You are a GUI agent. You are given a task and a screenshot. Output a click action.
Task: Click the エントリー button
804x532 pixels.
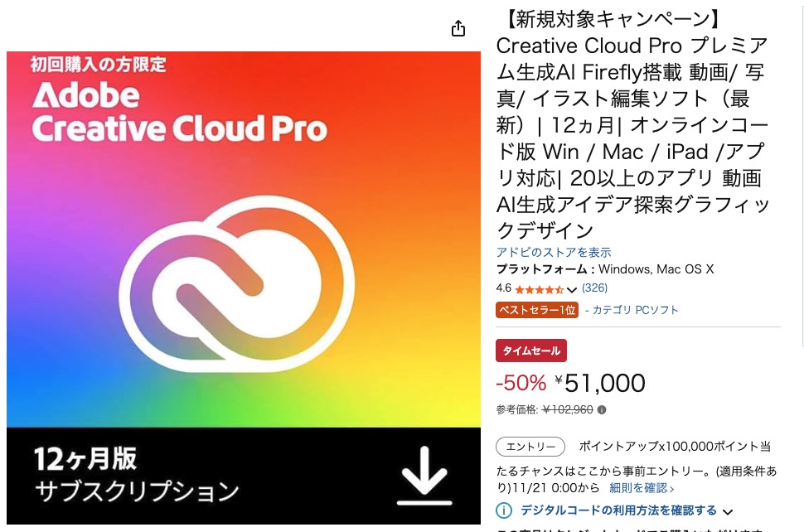coord(530,447)
